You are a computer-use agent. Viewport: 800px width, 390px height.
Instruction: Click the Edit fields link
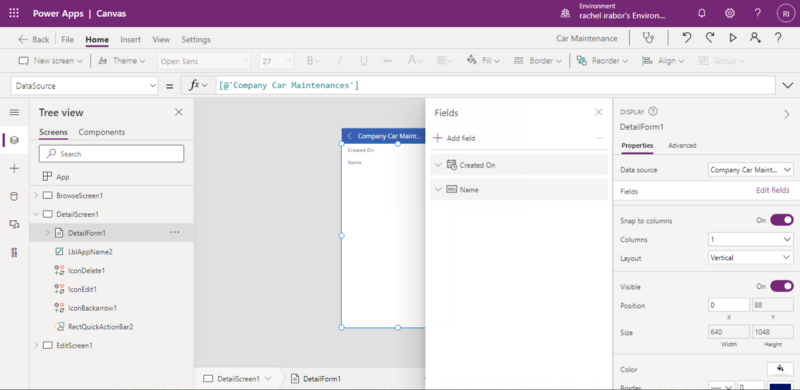click(x=772, y=190)
